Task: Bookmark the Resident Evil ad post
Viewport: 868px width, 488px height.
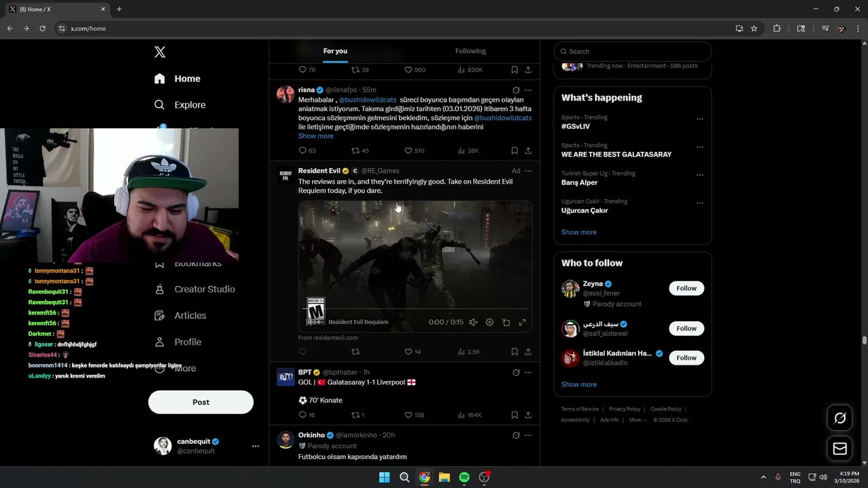Action: [515, 352]
